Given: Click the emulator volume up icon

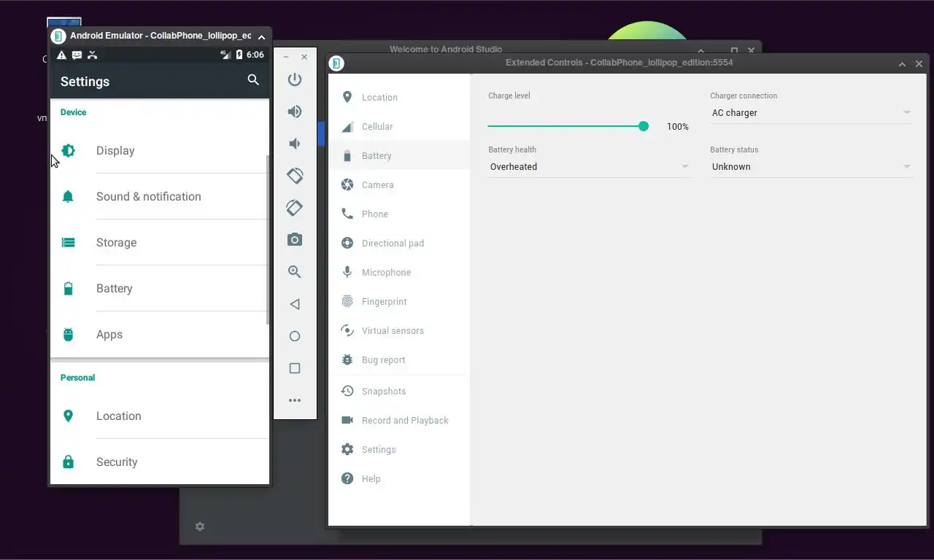Looking at the screenshot, I should [295, 112].
